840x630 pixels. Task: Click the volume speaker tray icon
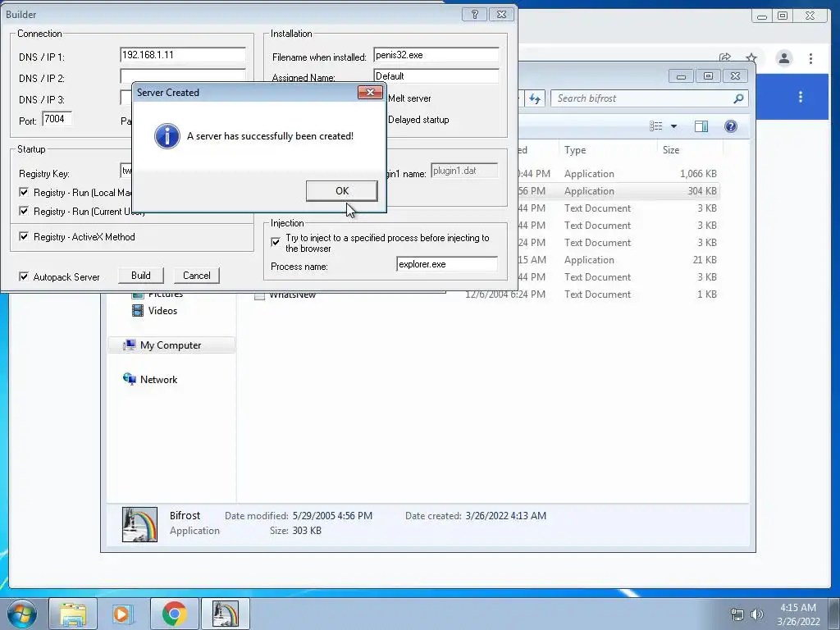coord(756,614)
